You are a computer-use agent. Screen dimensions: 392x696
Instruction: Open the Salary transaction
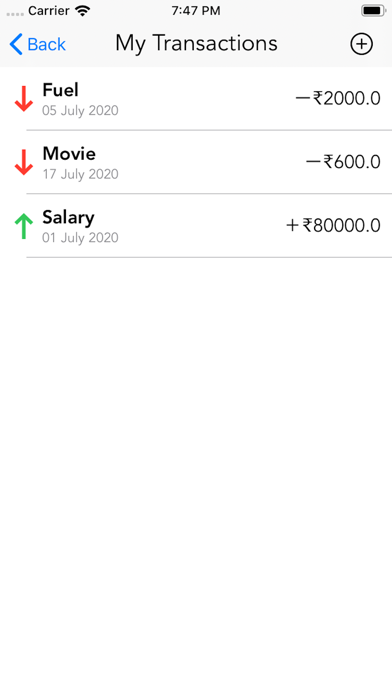coord(196,226)
